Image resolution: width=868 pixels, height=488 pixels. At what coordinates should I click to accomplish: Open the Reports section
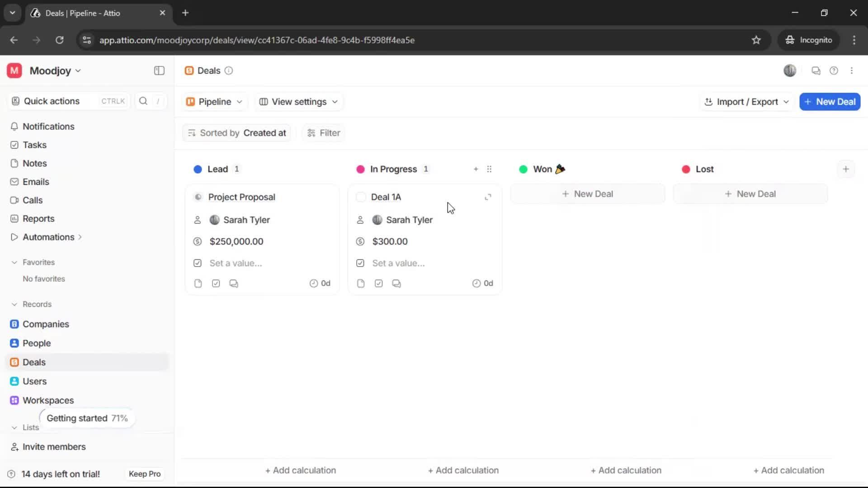pyautogui.click(x=38, y=218)
